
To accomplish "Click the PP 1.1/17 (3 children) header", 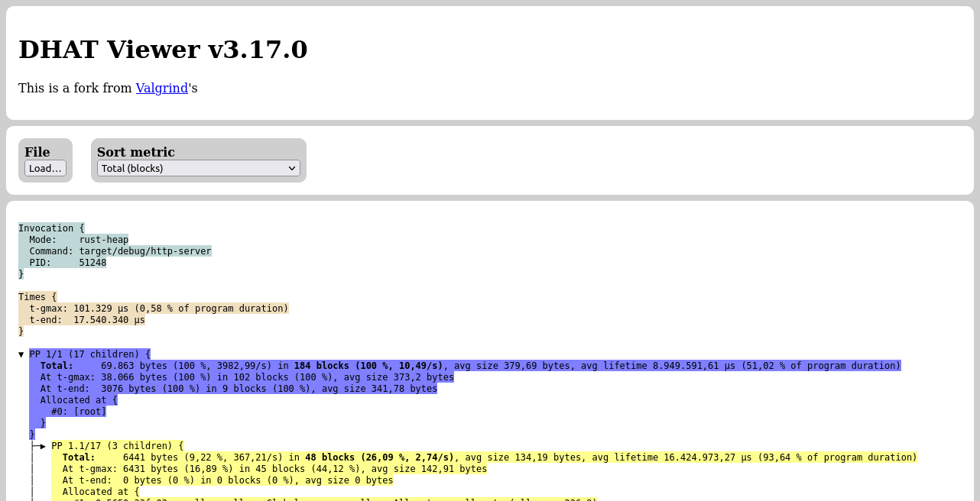I will 117,446.
